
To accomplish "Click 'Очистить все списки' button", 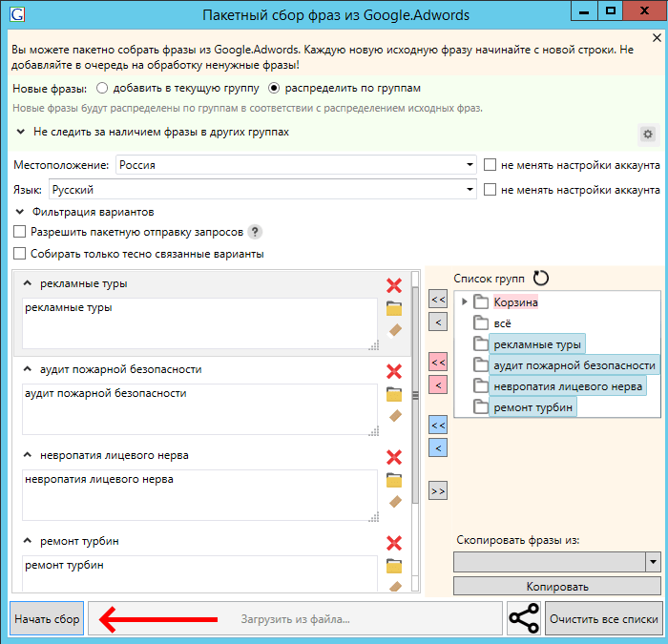I will pos(604,618).
